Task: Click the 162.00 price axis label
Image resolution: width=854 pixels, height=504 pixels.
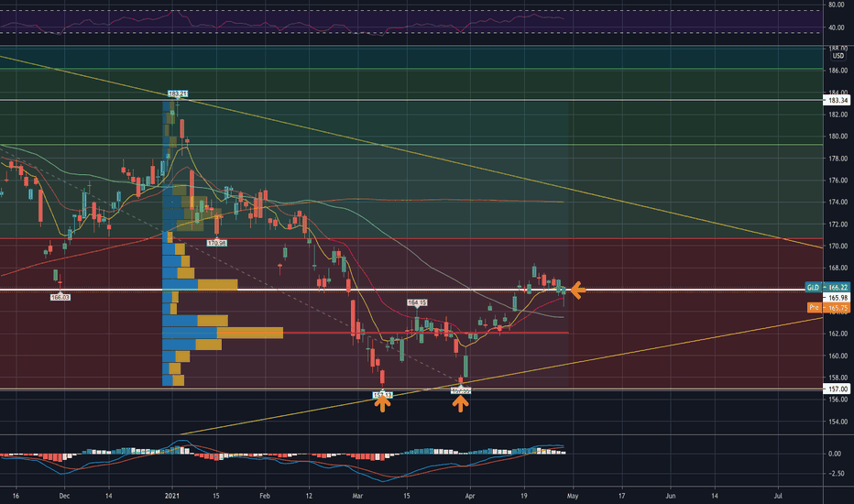Action: click(x=838, y=334)
